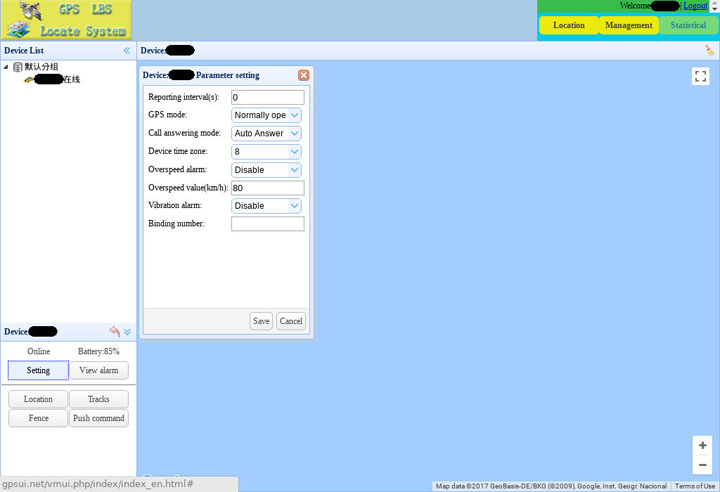Collapse the Device info panel
The width and height of the screenshot is (720, 492).
pos(127,331)
